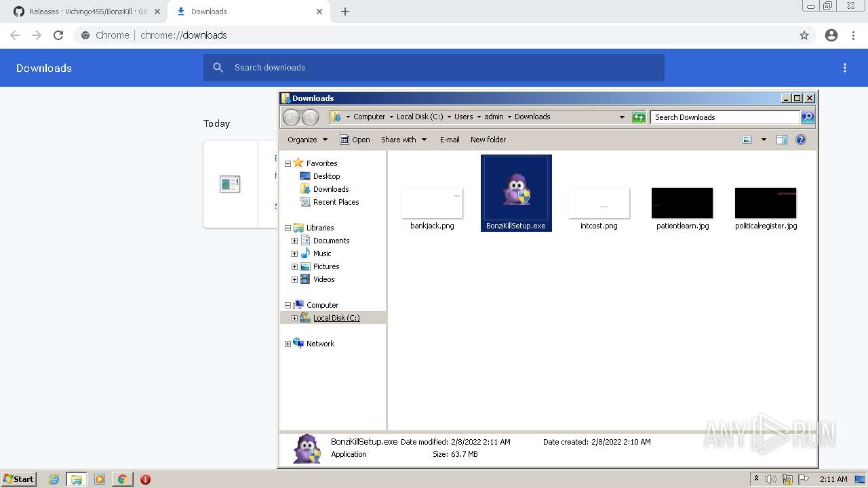Expand the Videos library node
The height and width of the screenshot is (488, 868).
pos(294,279)
